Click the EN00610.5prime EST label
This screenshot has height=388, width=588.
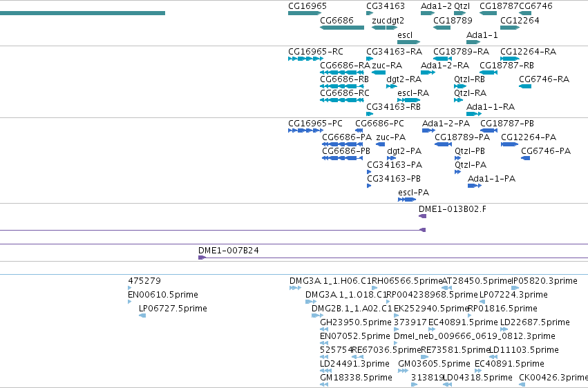click(163, 295)
